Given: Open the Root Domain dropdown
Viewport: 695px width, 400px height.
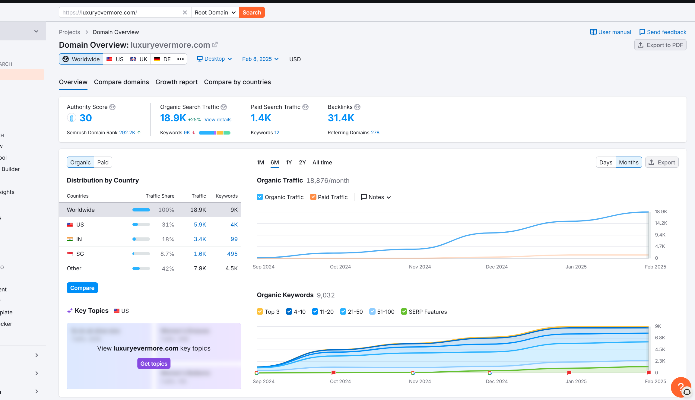Looking at the screenshot, I should click(215, 12).
